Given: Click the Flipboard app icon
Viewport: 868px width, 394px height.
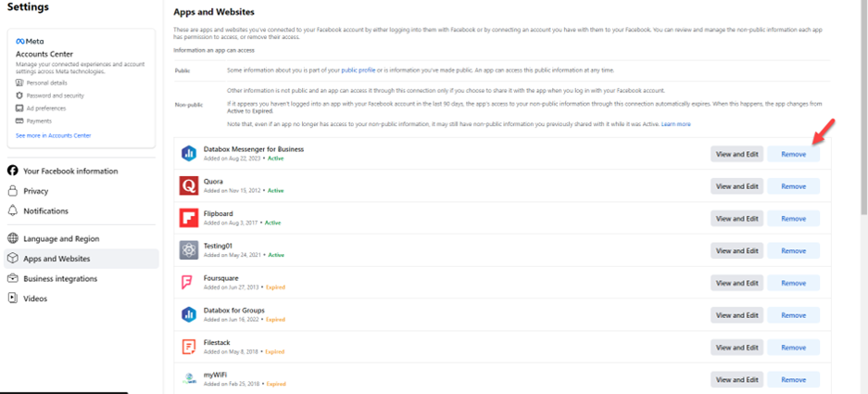Looking at the screenshot, I should click(x=188, y=218).
